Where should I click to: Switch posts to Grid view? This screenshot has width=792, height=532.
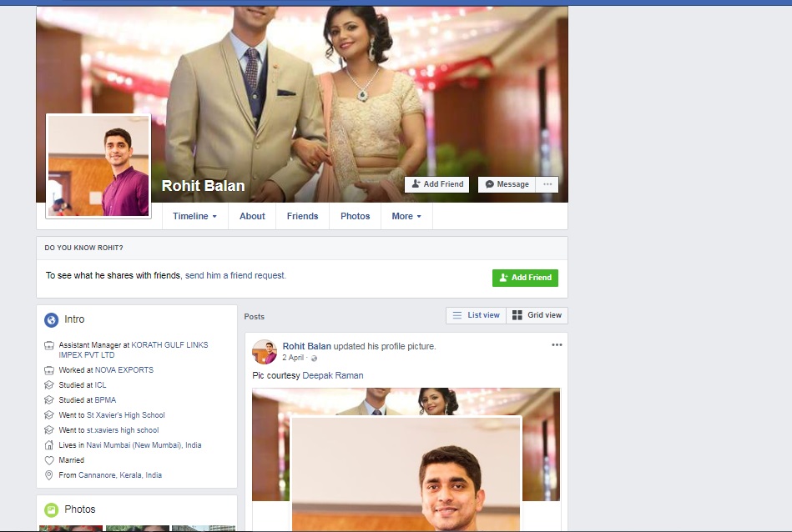(x=537, y=315)
